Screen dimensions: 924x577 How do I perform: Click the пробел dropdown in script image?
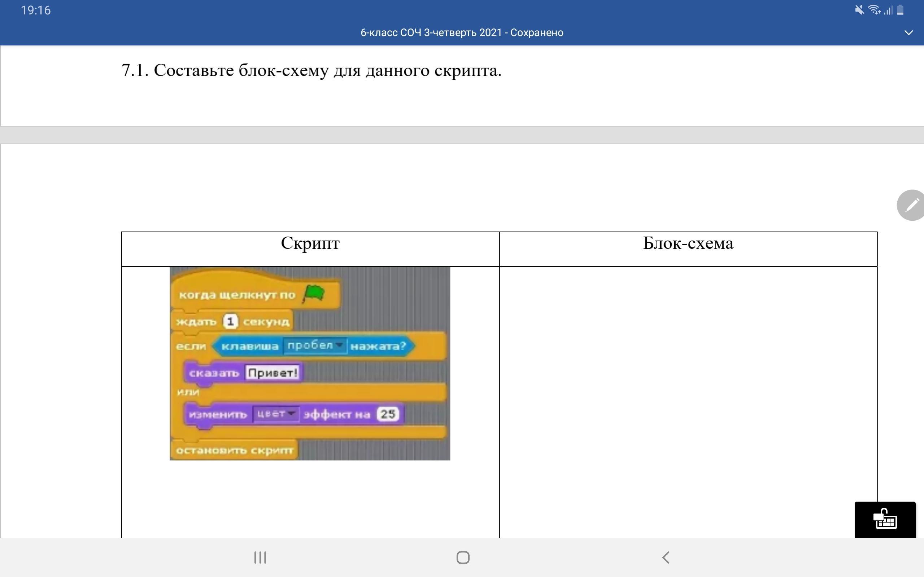coord(315,346)
